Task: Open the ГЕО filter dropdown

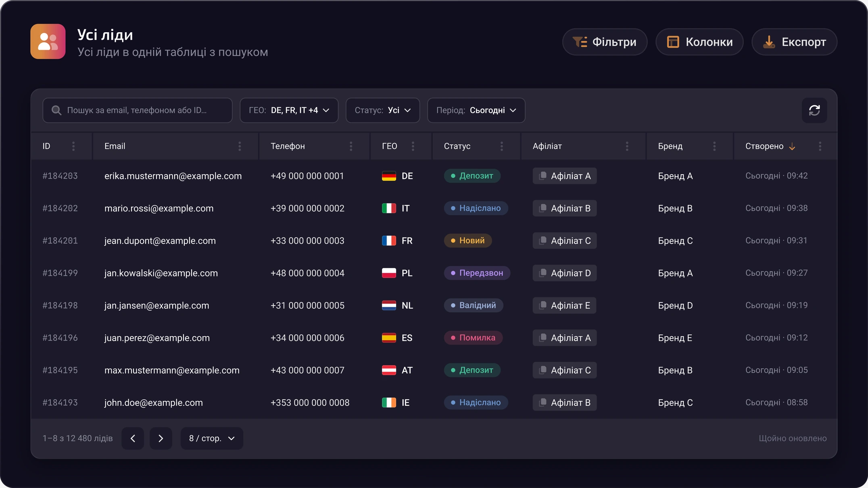Action: click(x=289, y=110)
